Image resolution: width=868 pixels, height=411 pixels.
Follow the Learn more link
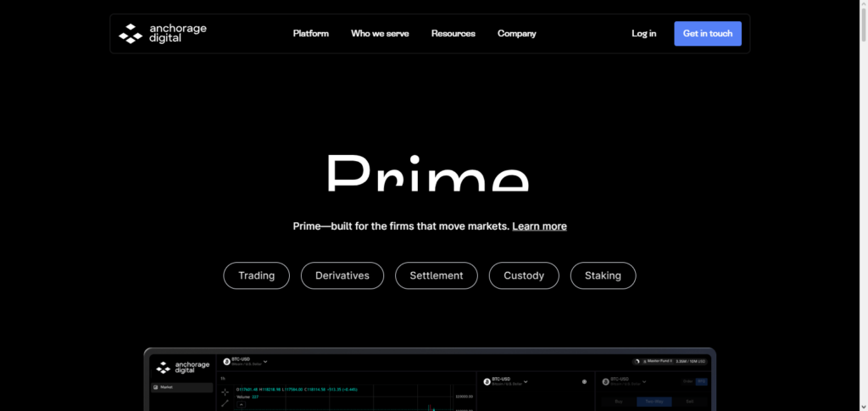[x=539, y=226]
